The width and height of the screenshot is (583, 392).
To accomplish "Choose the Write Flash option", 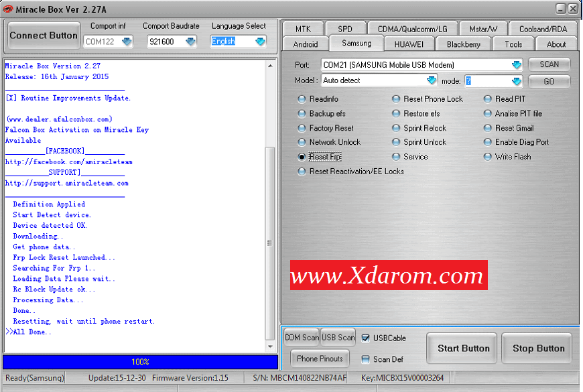I will click(x=487, y=157).
